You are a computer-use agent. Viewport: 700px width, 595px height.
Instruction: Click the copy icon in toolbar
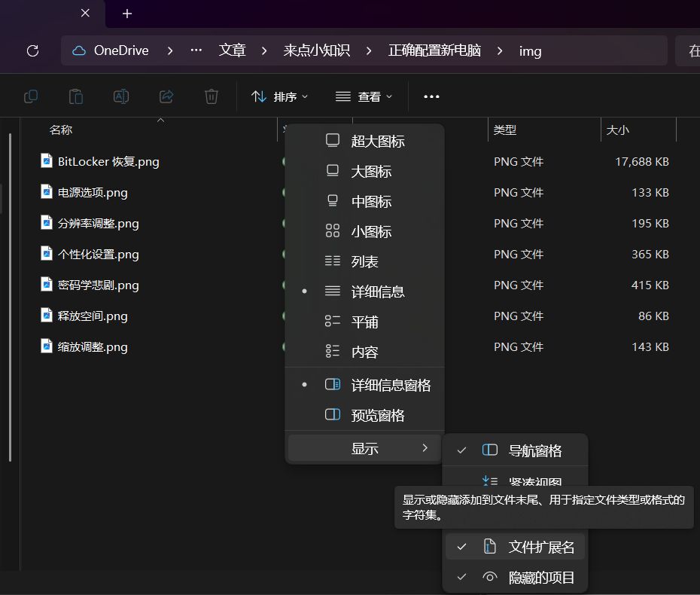click(x=31, y=96)
